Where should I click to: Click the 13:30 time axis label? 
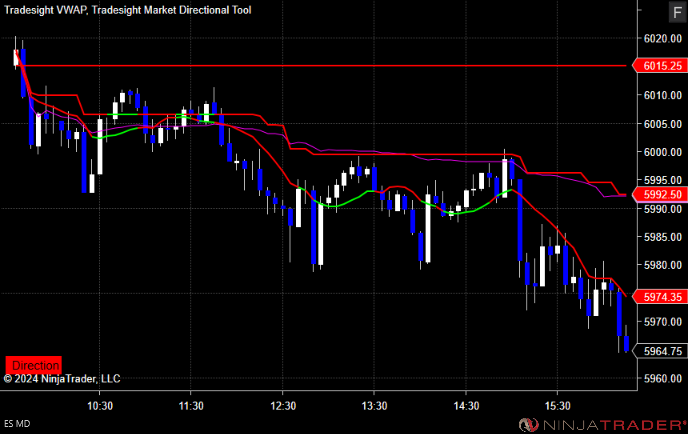374,406
